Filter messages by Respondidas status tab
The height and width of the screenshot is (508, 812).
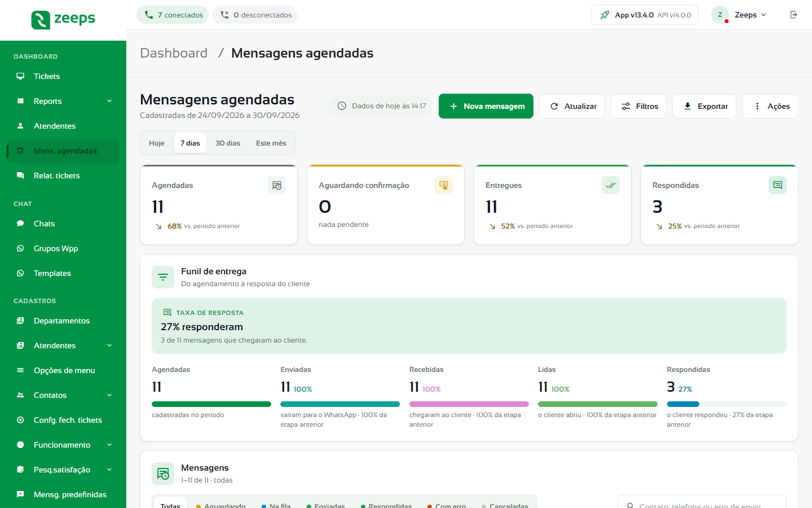pos(386,506)
